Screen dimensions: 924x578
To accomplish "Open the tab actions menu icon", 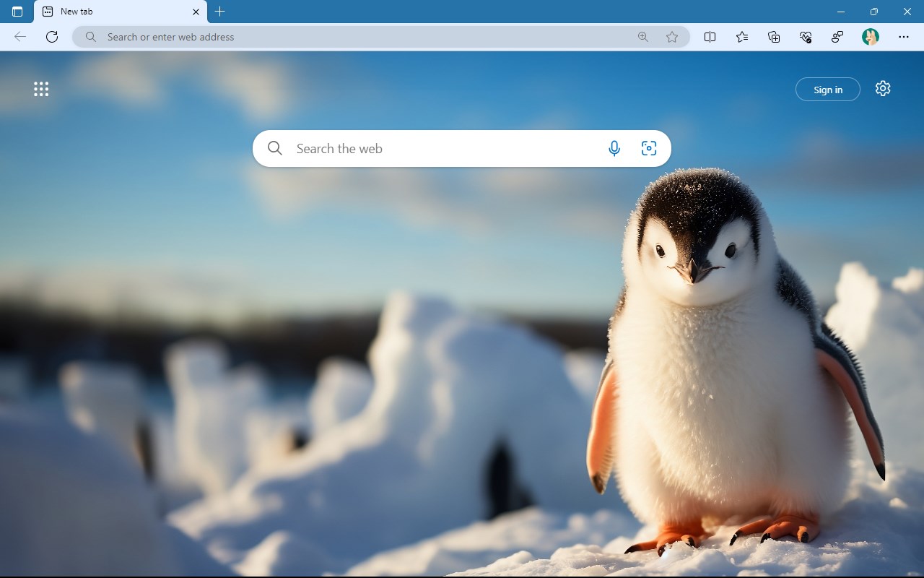I will pos(17,12).
